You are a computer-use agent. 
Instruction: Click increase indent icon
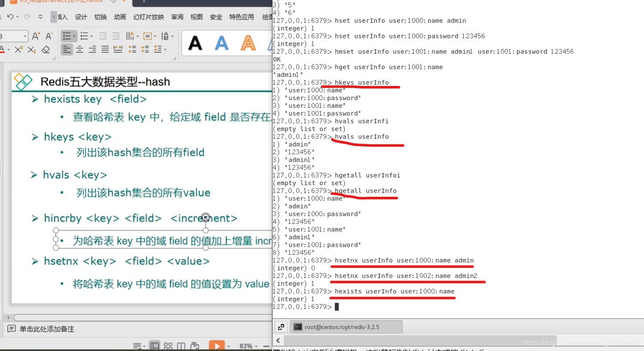click(116, 36)
